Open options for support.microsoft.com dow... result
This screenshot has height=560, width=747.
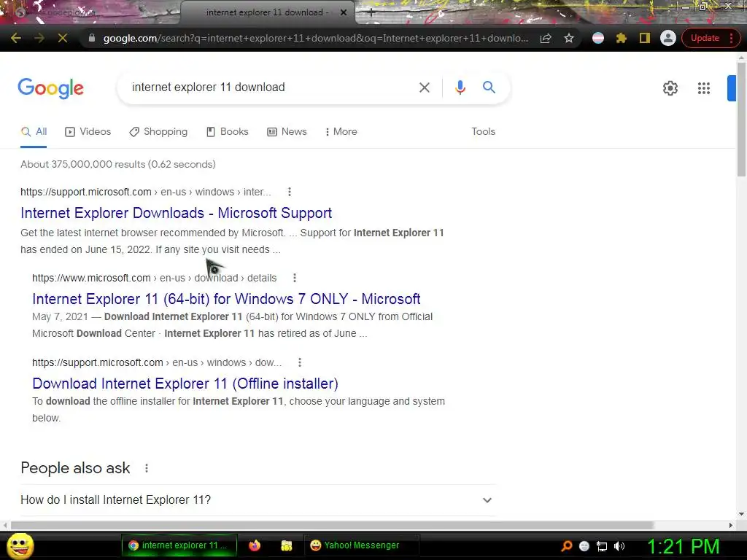(300, 363)
